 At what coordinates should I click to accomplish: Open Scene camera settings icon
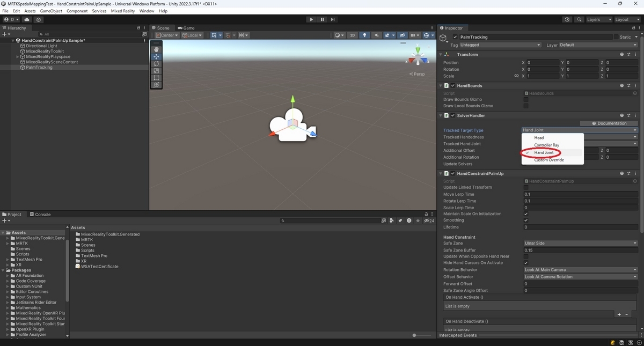coord(415,35)
